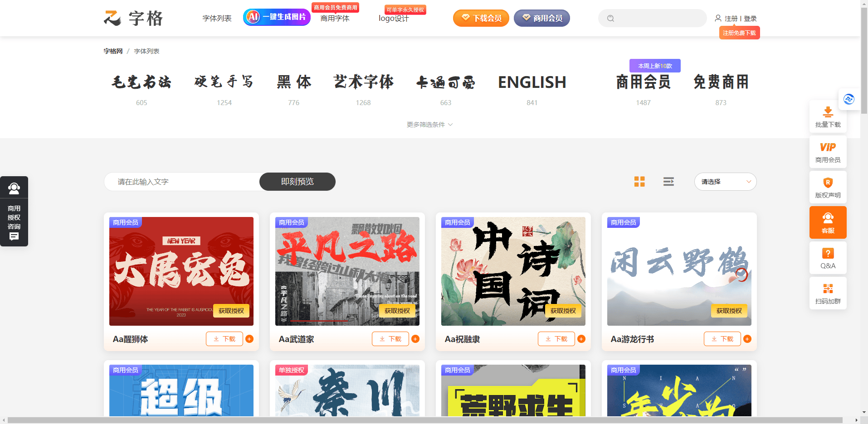Switch to list view layout
Viewport: 868px width, 424px height.
[x=668, y=182]
